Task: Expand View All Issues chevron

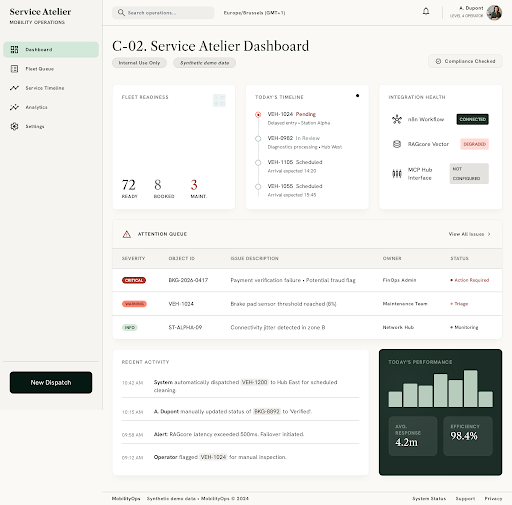Action: (x=489, y=234)
